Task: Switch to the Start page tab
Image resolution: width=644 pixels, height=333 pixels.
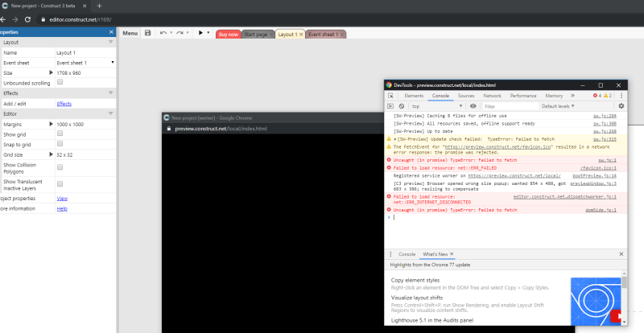Action: tap(255, 35)
